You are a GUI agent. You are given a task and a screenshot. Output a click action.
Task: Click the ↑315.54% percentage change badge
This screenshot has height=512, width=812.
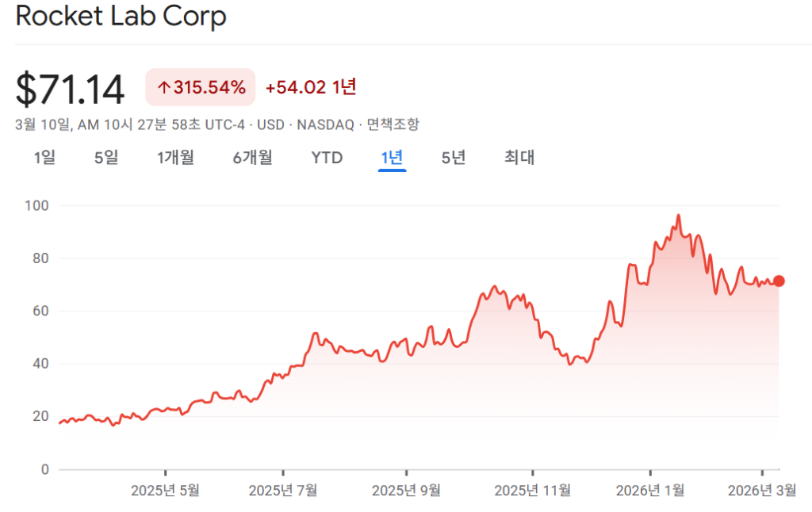click(x=200, y=87)
